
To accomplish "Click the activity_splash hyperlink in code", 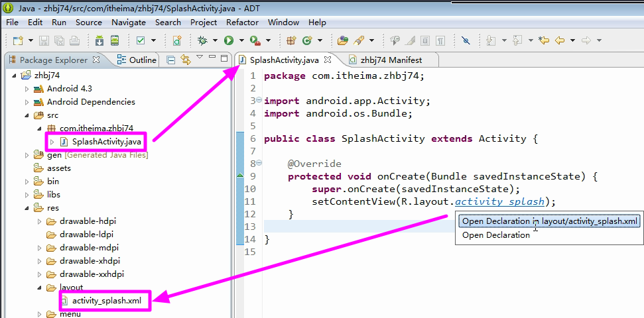I will 499,201.
